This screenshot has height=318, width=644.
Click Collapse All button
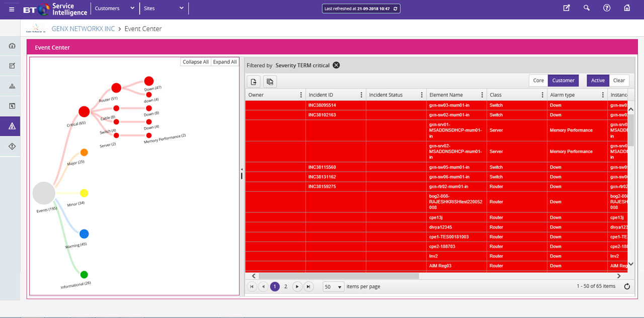click(196, 62)
